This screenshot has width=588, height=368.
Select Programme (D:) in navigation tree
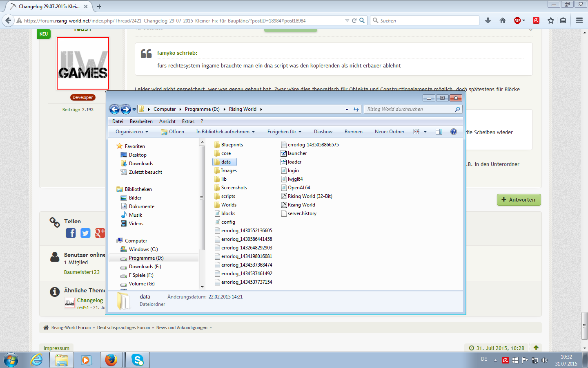click(146, 258)
